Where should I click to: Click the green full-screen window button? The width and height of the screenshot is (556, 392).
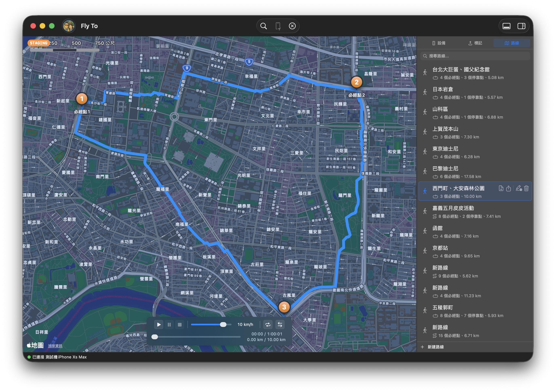[x=52, y=26]
